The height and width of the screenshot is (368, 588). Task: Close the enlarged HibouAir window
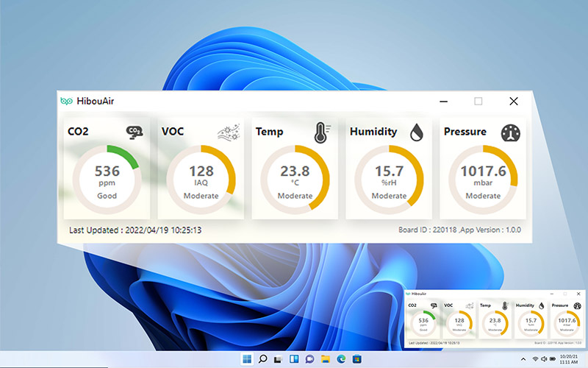click(x=514, y=101)
